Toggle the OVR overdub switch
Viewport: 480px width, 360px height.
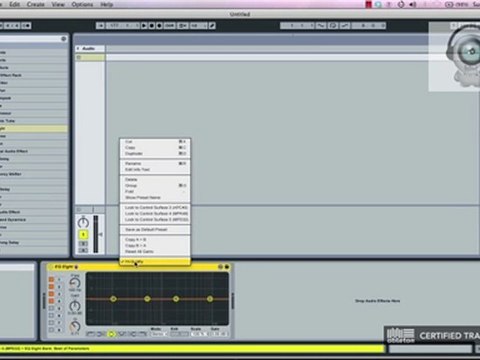pos(169,26)
